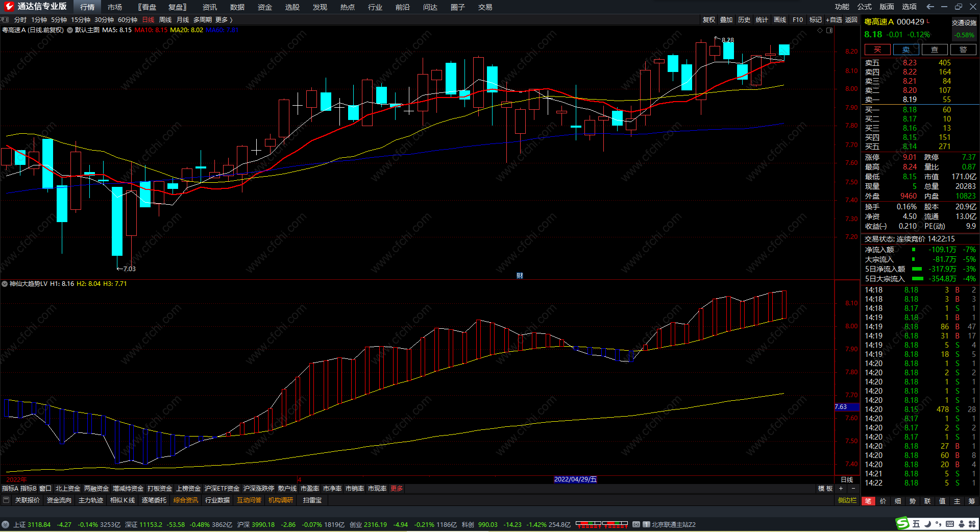Viewport: 980px width, 532px height.
Task: Open settings circle icon beside 神仙大趋势LV
Action: pyautogui.click(x=5, y=284)
